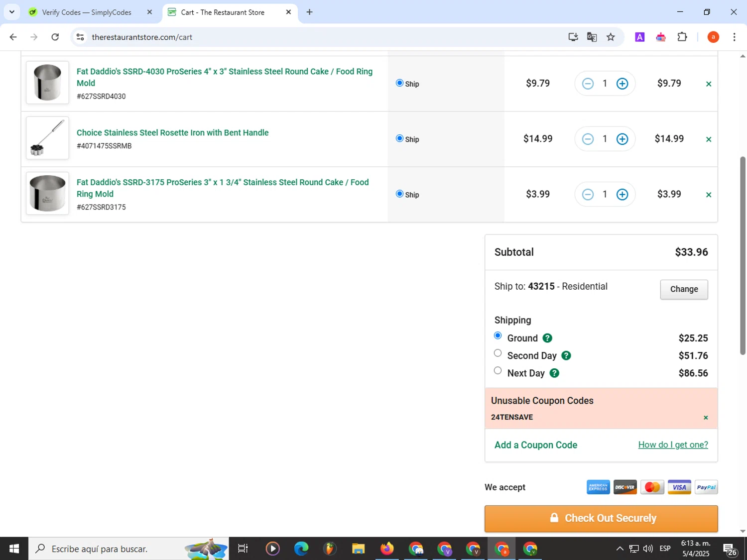Open the purple A extension
This screenshot has width=747, height=560.
click(640, 37)
